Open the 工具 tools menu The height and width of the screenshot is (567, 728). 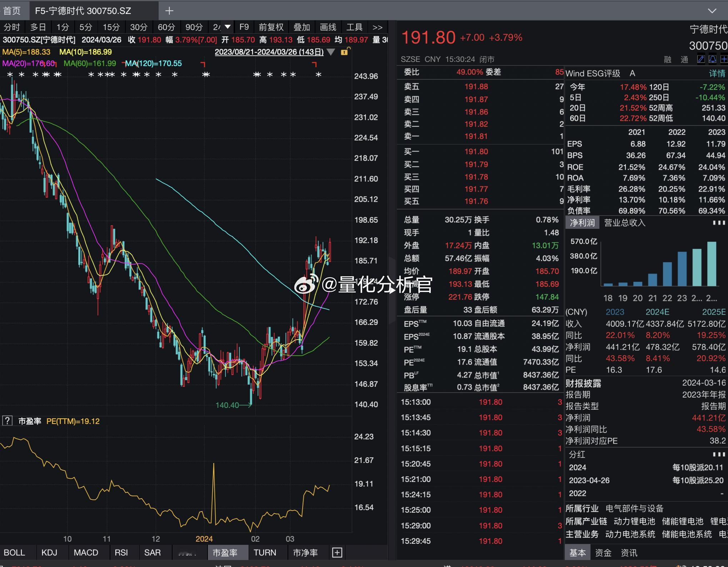(354, 27)
